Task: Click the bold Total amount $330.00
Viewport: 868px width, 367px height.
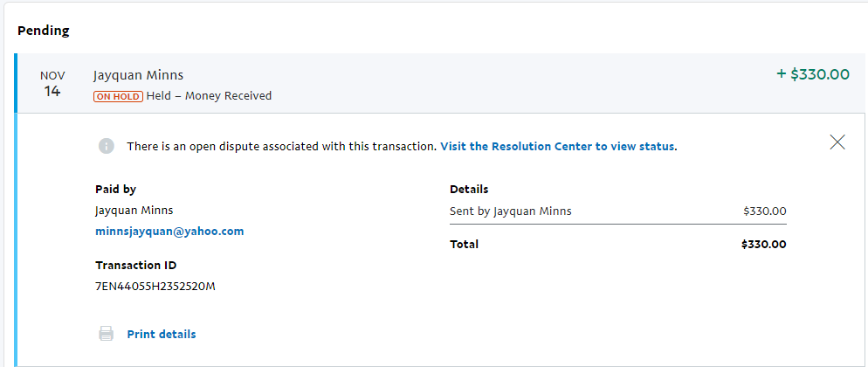Action: point(764,245)
